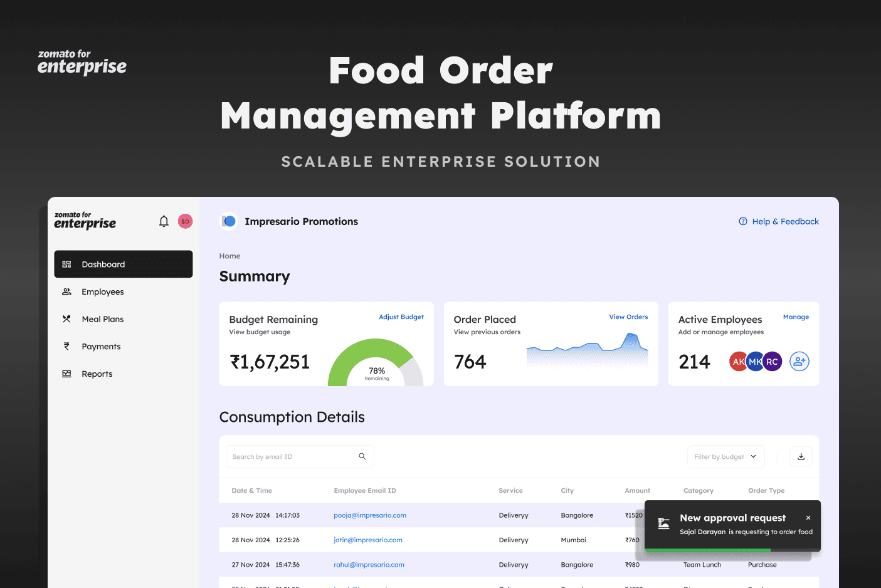Click the Manage employees link
Viewport: 881px width, 588px height.
click(x=796, y=317)
